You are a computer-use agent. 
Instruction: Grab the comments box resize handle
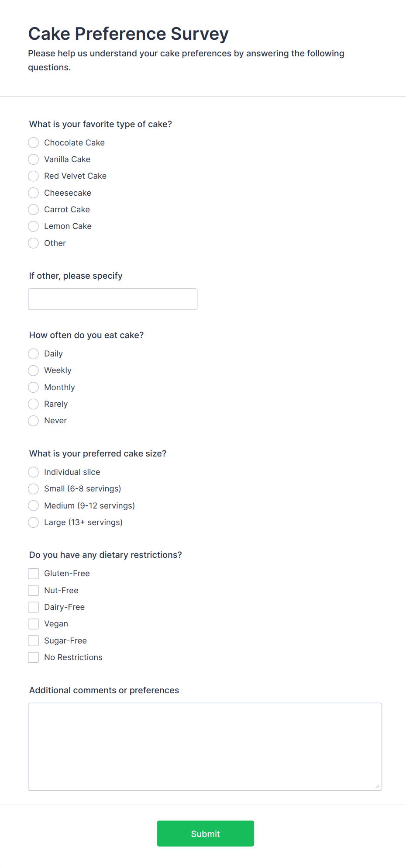point(378,786)
